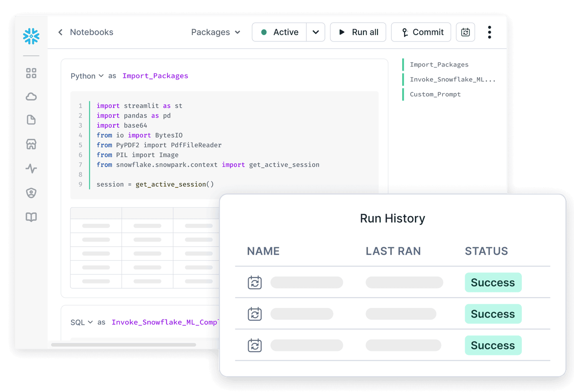
Task: Click the horizontal scrollbar at notebook bottom
Action: coord(124,345)
